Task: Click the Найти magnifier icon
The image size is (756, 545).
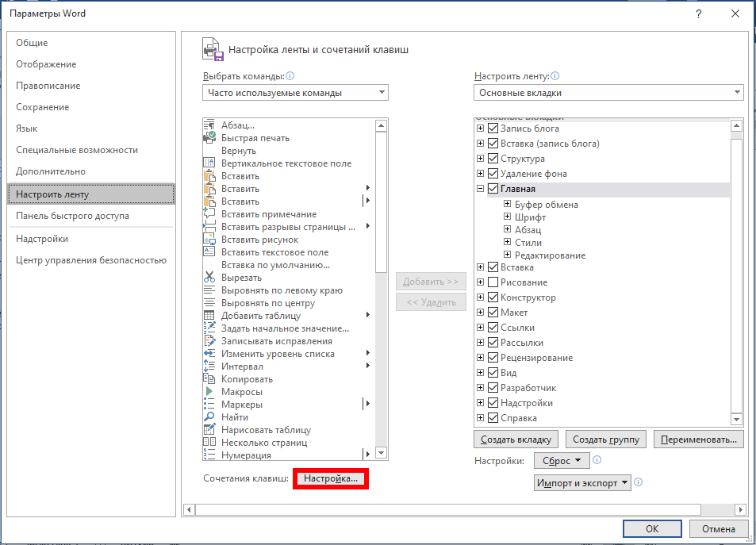Action: [x=209, y=416]
